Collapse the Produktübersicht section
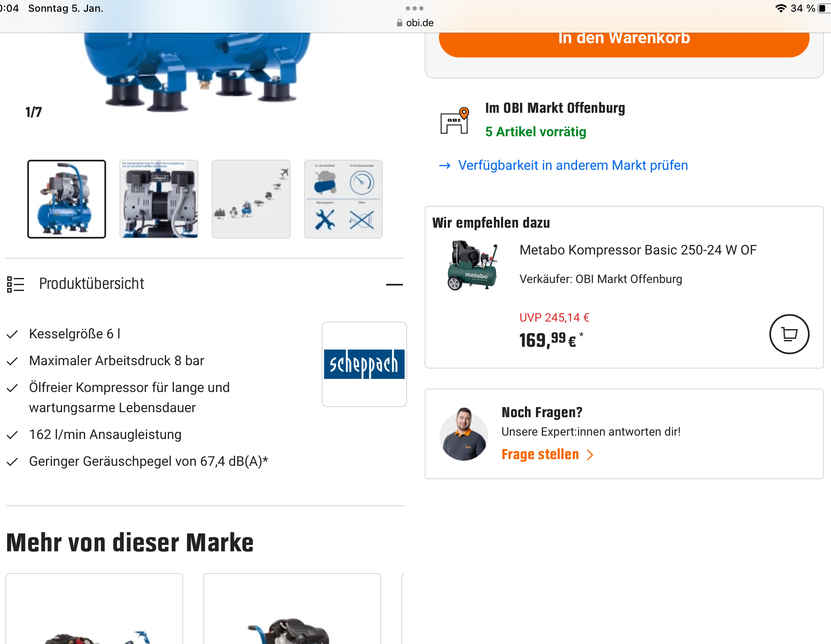Viewport: 831px width, 644px height. 394,285
